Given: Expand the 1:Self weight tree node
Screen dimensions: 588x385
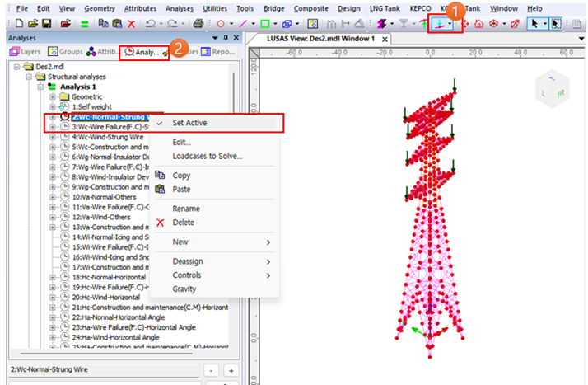Looking at the screenshot, I should tap(53, 106).
